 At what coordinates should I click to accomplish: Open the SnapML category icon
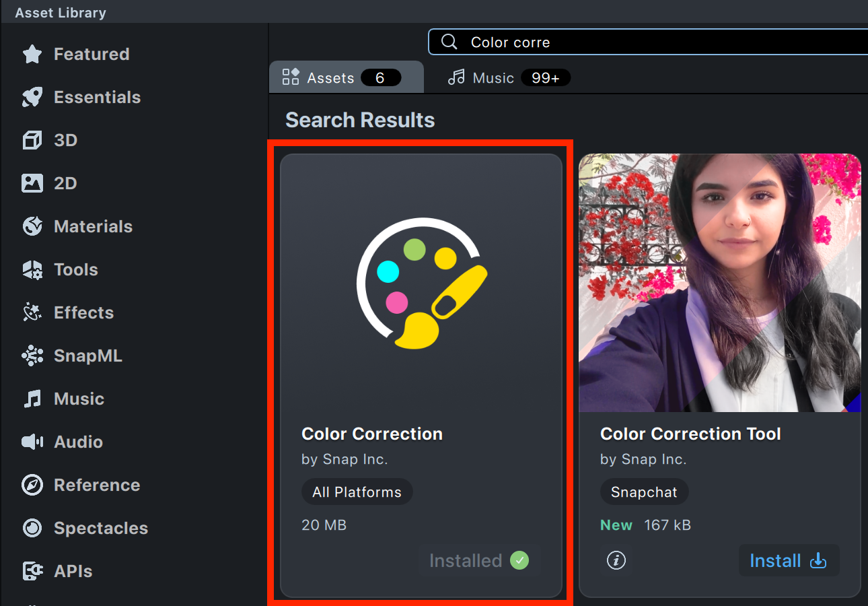[32, 356]
